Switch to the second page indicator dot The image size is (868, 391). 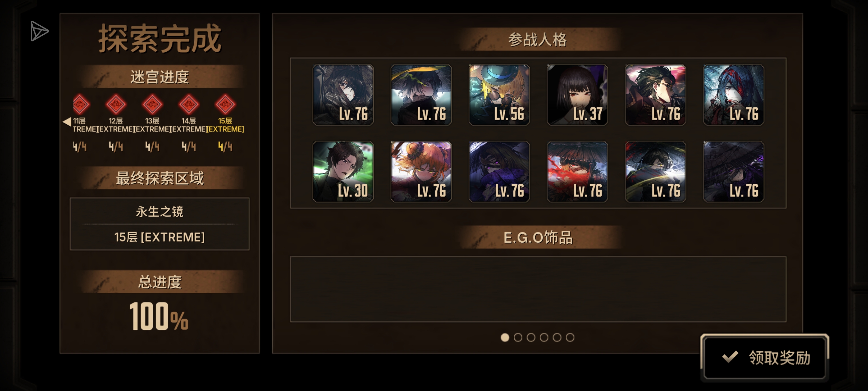pyautogui.click(x=518, y=337)
